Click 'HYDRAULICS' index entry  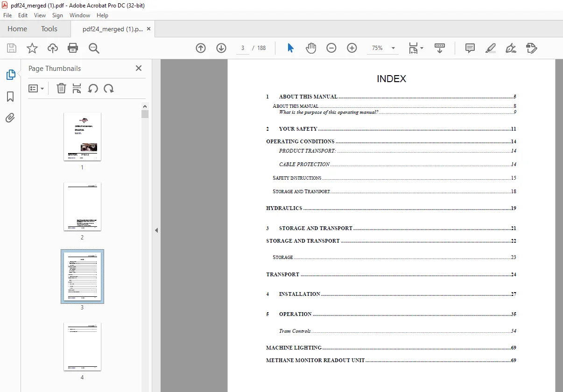pos(284,208)
